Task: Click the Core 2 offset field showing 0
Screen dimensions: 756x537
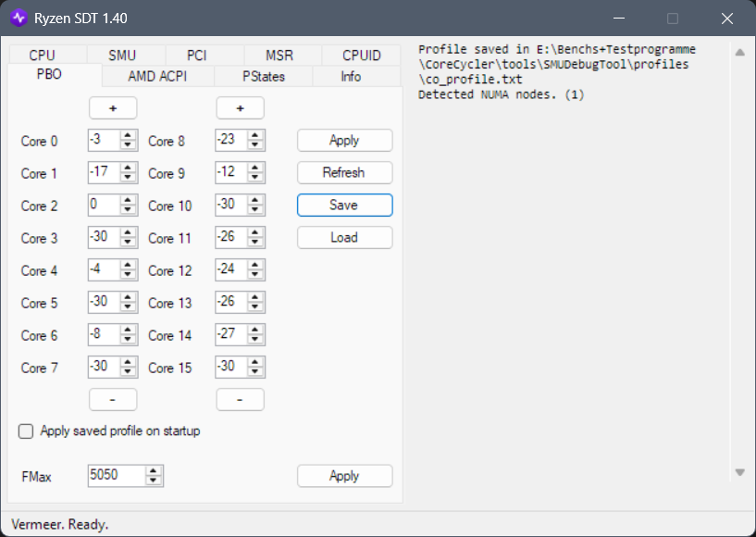Action: 105,205
